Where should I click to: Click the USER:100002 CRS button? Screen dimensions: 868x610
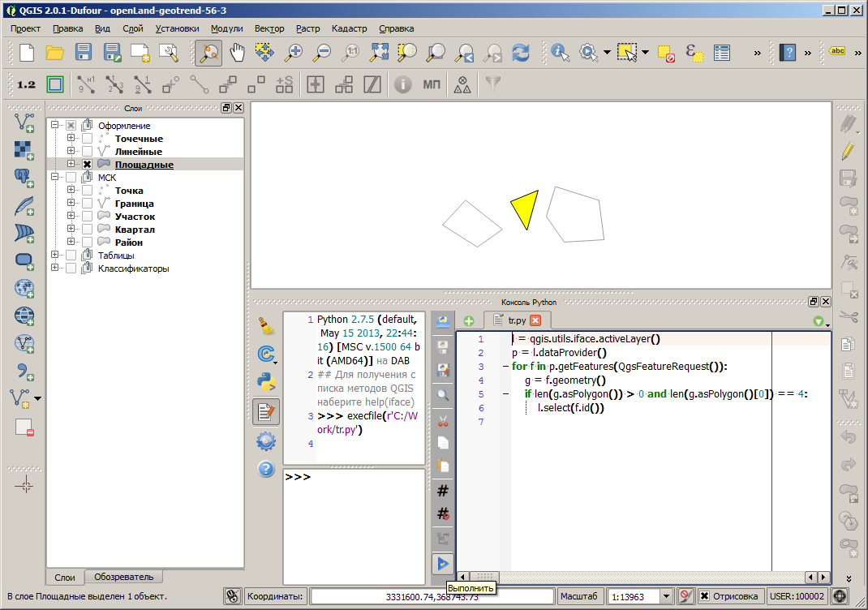click(796, 597)
